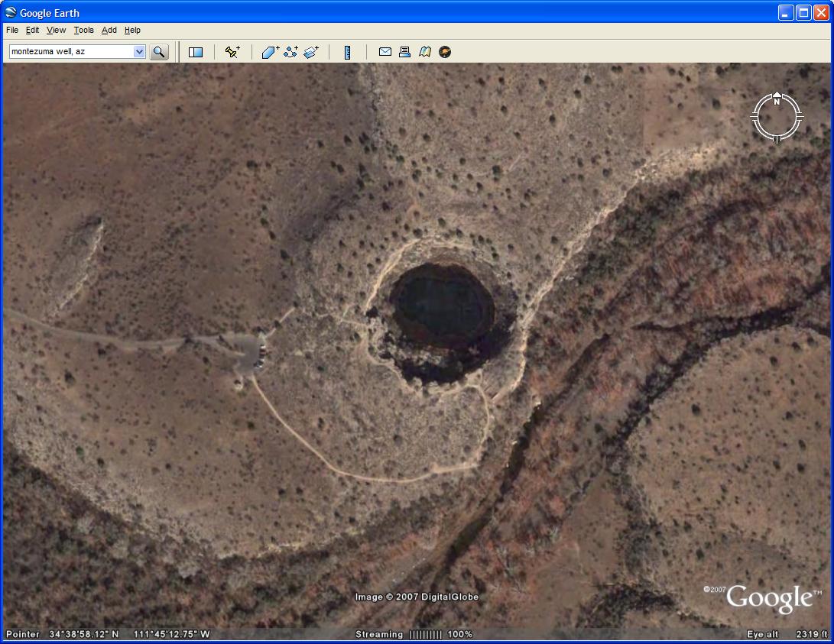
Task: Open the View menu
Action: (56, 31)
